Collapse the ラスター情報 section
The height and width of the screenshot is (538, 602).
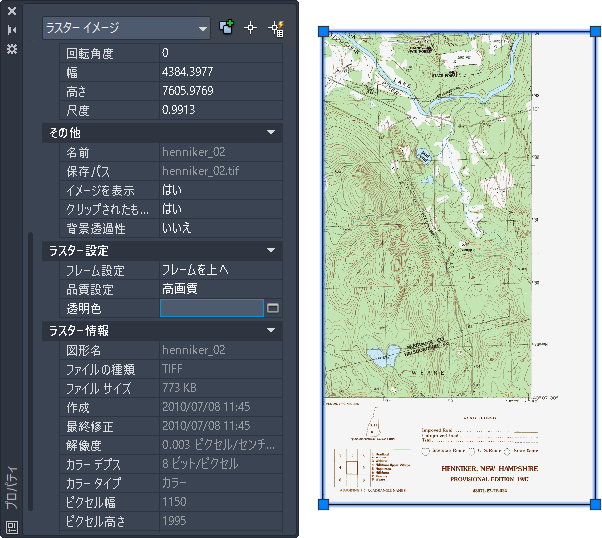[271, 330]
